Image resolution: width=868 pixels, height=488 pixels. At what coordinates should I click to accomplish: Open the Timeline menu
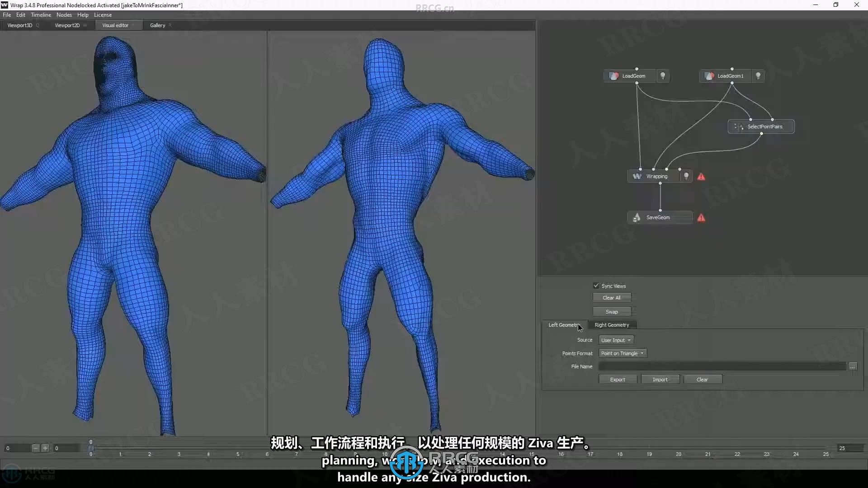pos(41,15)
